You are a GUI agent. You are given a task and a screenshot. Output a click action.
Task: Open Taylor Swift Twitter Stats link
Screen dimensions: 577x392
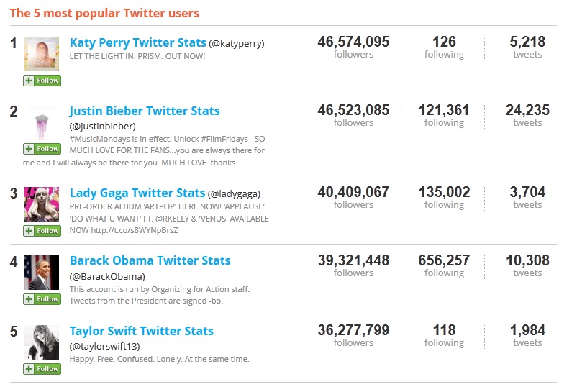coord(141,331)
